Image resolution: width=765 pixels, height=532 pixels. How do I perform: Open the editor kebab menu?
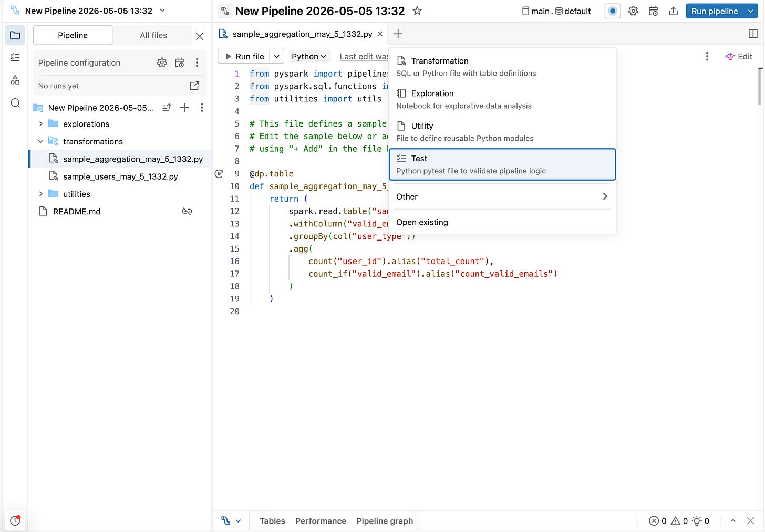click(707, 56)
